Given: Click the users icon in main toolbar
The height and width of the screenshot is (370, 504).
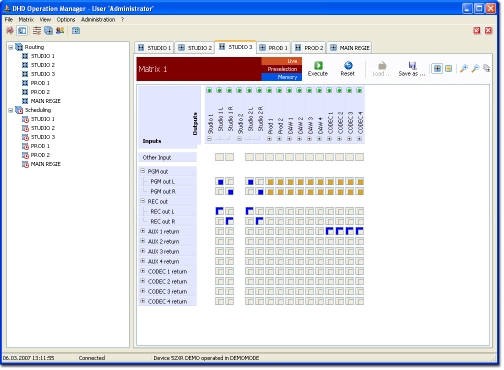Looking at the screenshot, I should pyautogui.click(x=60, y=31).
